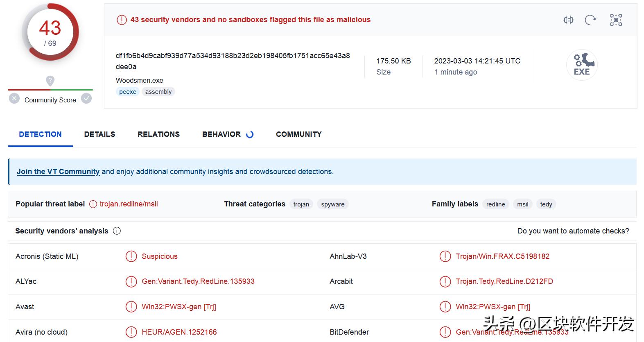Viewport: 644px width, 342px height.
Task: Go to the BEHAVIOR tab
Action: click(221, 134)
